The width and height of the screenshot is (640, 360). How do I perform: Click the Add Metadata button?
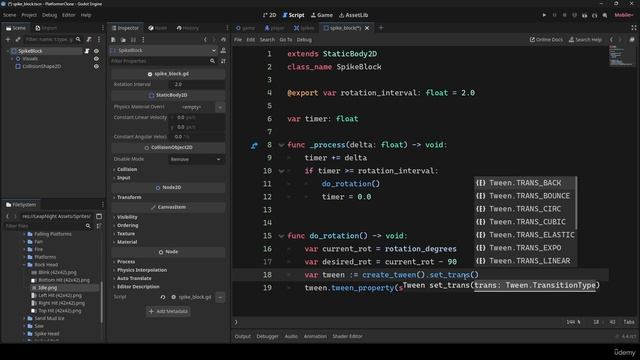[168, 311]
